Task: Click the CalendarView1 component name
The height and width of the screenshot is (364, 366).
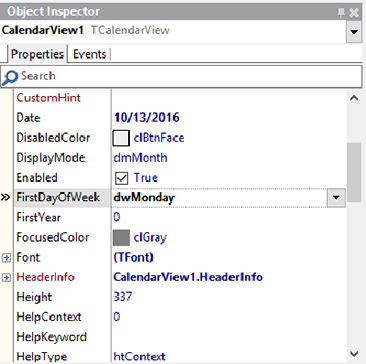Action: (x=42, y=30)
